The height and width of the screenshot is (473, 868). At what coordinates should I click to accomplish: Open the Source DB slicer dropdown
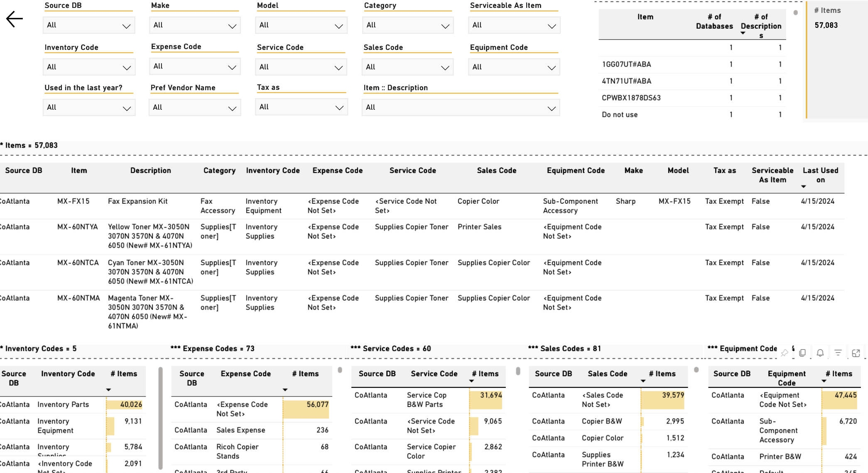pos(89,25)
